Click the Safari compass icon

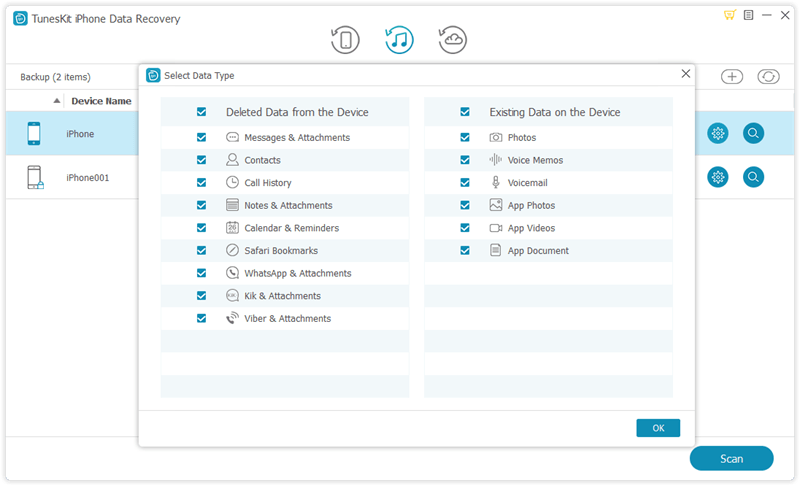pyautogui.click(x=232, y=250)
